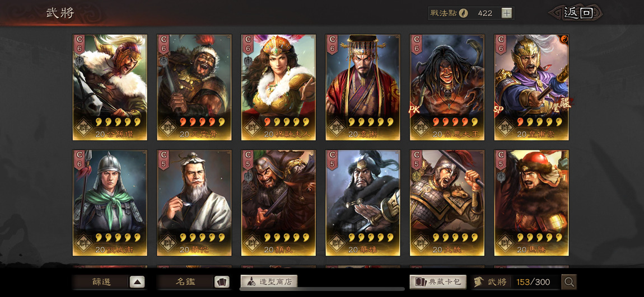Screen dimensions: 644x297
Task: Pick the 華雄 general card
Action: (x=363, y=203)
